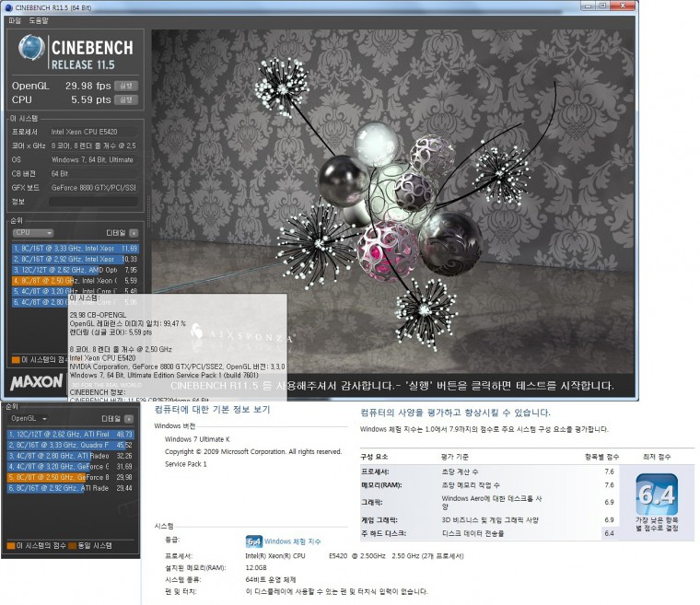Select OpenGL row 8C/16T @ 3.33 GHz Quadro

[x=71, y=445]
